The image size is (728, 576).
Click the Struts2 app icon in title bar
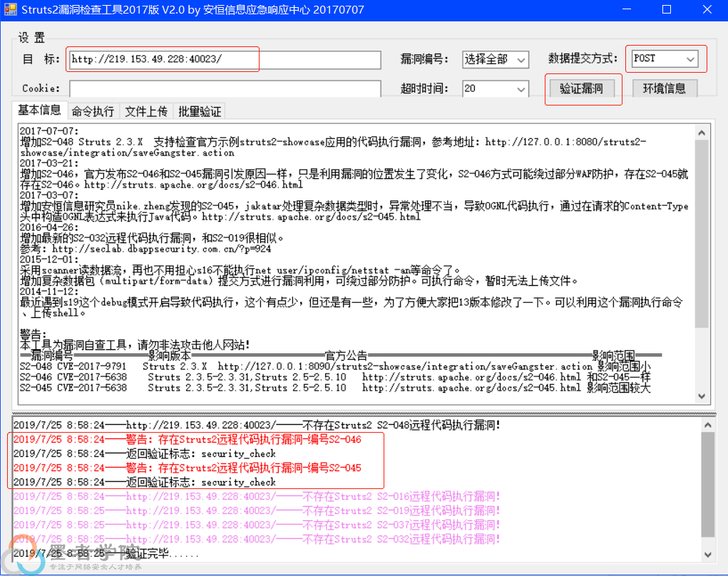(x=12, y=9)
